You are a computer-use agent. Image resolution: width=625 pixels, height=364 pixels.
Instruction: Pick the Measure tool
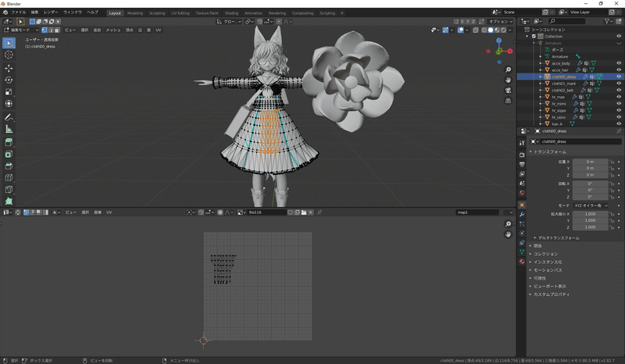[x=9, y=129]
